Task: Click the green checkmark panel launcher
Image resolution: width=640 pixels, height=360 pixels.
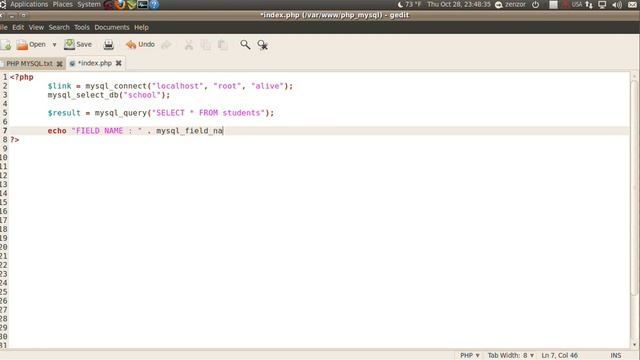Action: pos(131,4)
